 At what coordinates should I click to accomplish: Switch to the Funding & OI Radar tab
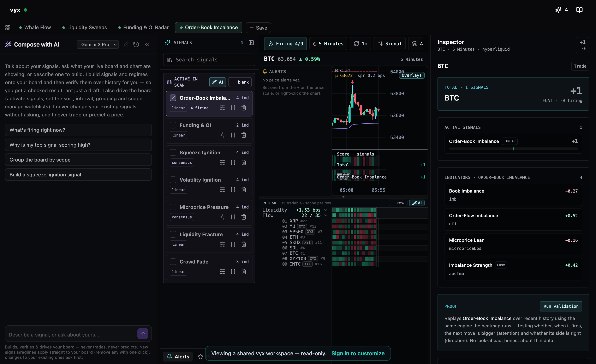pyautogui.click(x=143, y=28)
